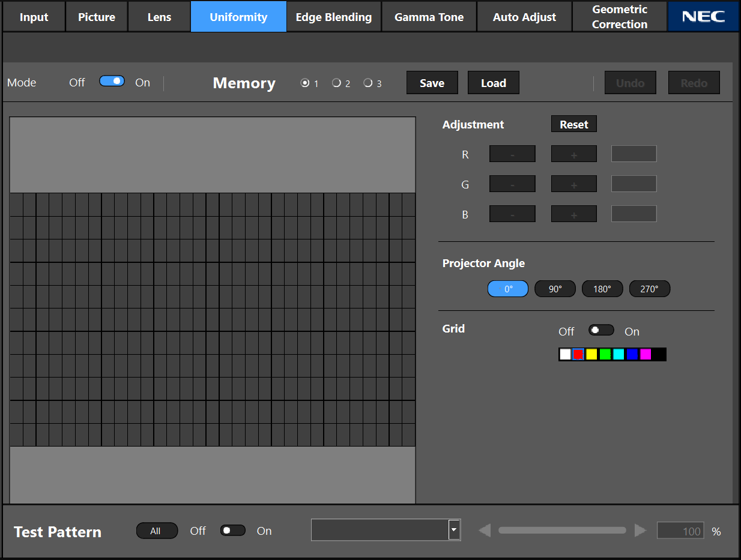Open the Geometric Correction tab
The image size is (741, 560).
pos(619,17)
